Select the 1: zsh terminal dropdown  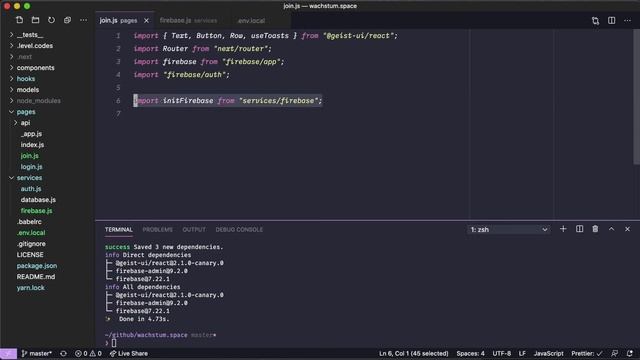509,229
